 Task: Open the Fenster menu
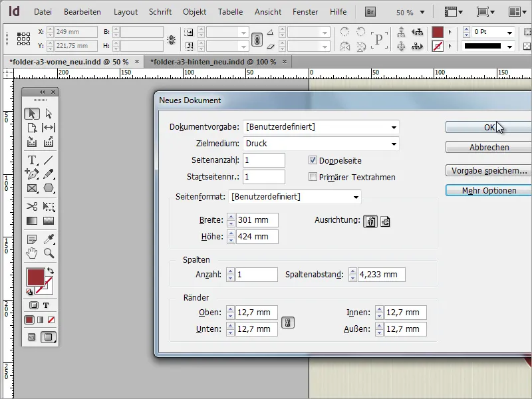pos(305,12)
